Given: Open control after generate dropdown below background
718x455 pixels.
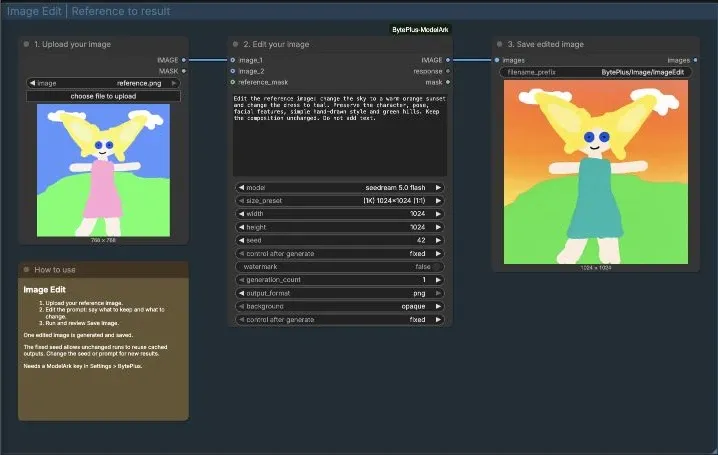Looking at the screenshot, I should [340, 320].
